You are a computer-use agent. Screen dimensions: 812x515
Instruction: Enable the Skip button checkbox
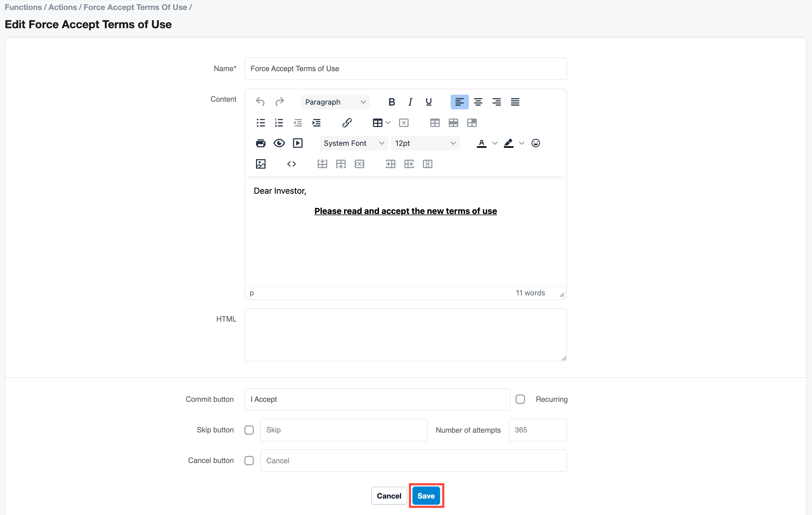(249, 430)
